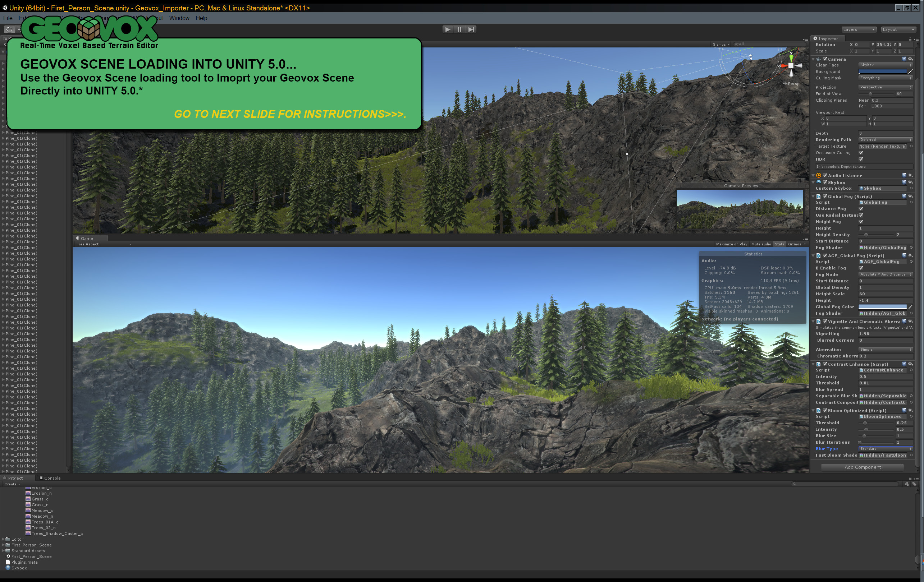Uncheck Occlusion Culling on the Camera
Screen dimensions: 924x582
pyautogui.click(x=861, y=153)
